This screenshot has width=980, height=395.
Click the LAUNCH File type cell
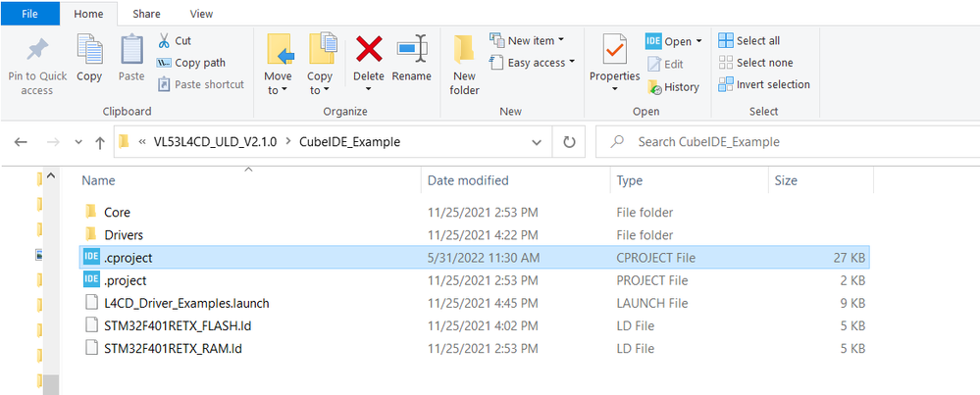(652, 303)
